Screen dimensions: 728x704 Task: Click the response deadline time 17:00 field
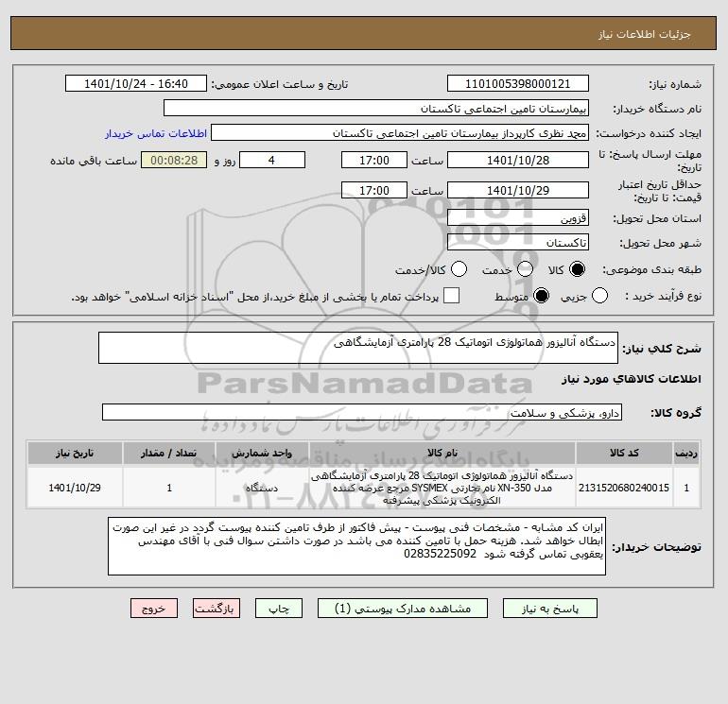point(374,160)
